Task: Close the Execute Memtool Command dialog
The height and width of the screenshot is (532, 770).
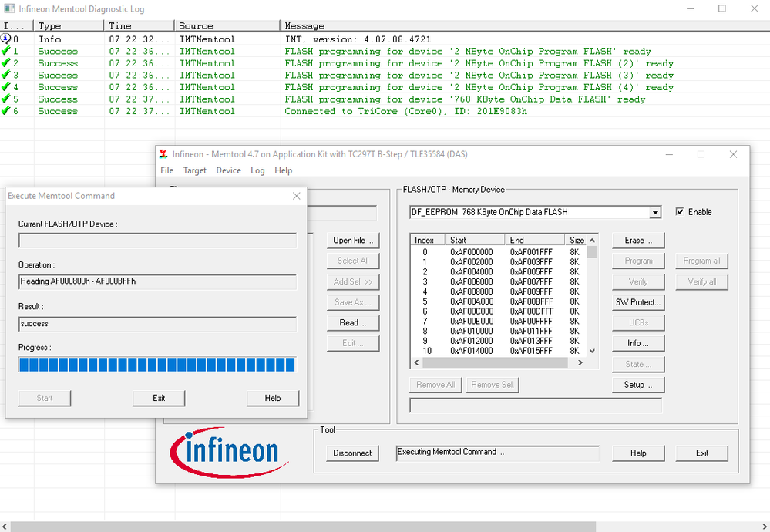Action: click(297, 196)
